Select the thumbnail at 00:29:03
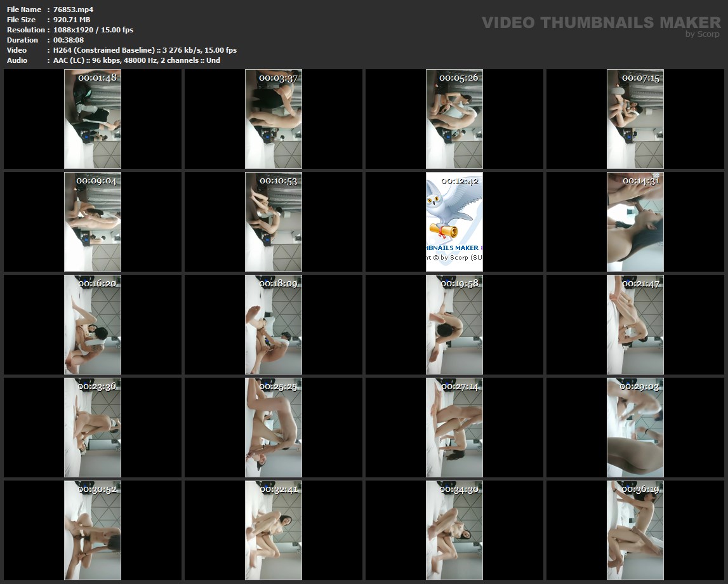Viewport: 728px width, 584px height. pyautogui.click(x=635, y=427)
